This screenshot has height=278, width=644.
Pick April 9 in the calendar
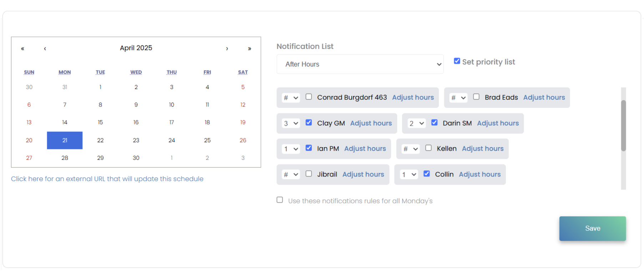(136, 105)
